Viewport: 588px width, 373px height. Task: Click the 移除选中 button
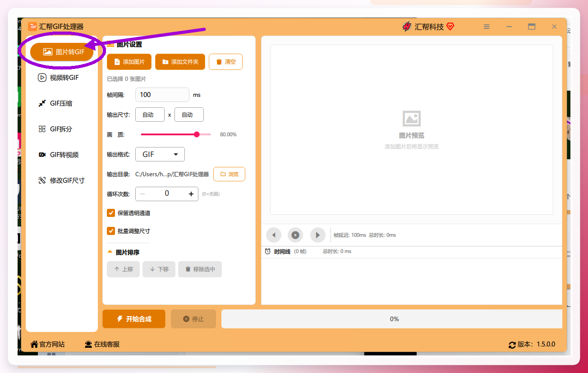(x=200, y=269)
